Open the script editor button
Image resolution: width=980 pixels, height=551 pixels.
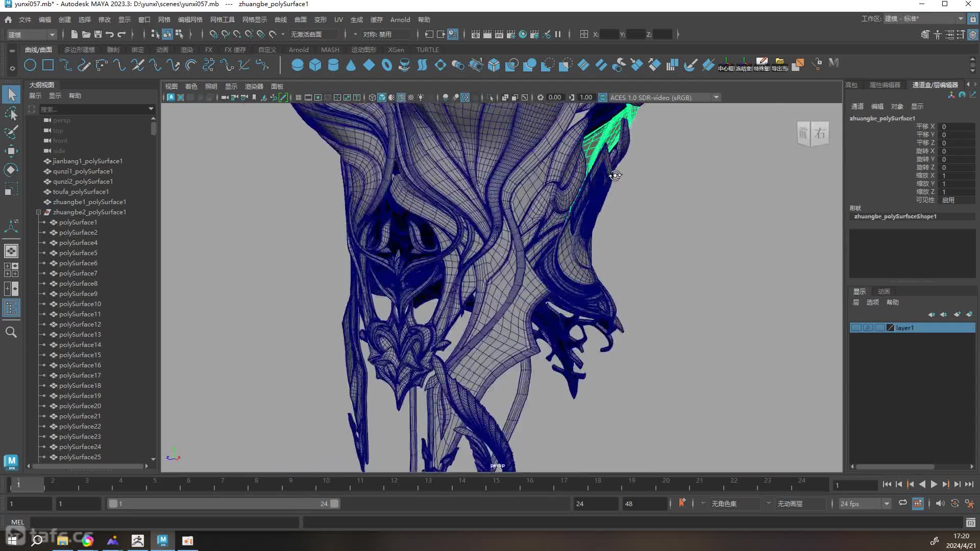click(x=970, y=522)
